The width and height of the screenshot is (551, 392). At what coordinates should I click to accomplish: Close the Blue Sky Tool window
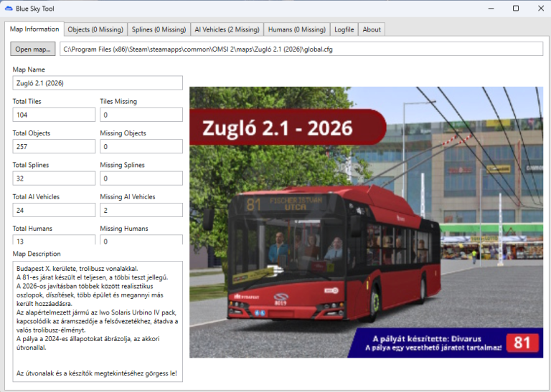tap(541, 9)
